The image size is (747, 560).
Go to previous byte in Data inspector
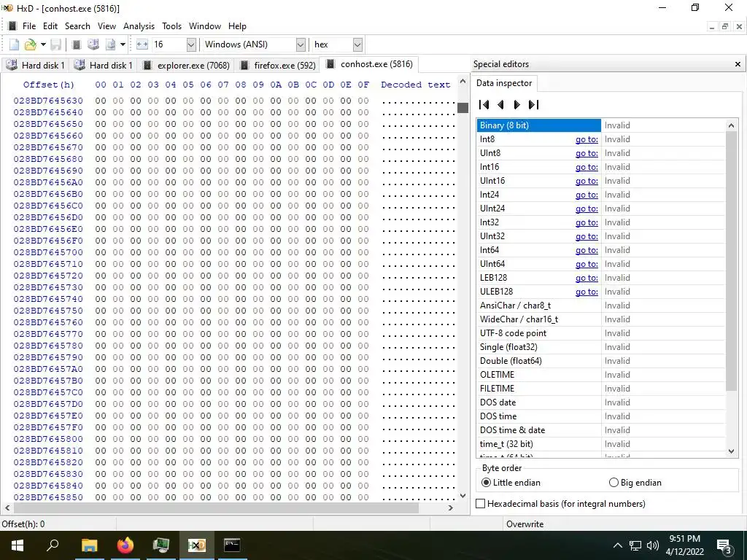(500, 105)
